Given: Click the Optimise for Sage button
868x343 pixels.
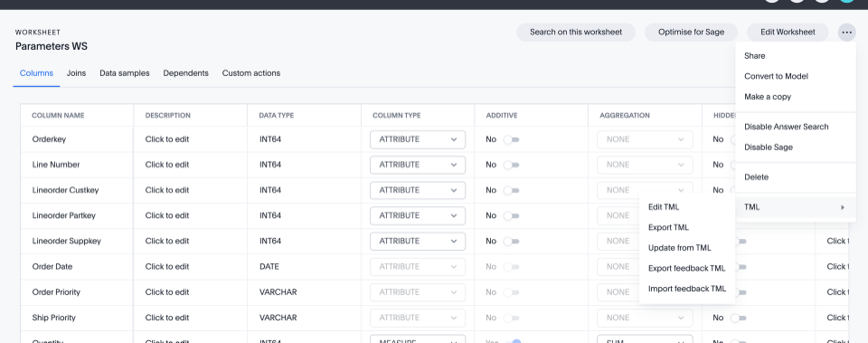Looking at the screenshot, I should click(691, 33).
